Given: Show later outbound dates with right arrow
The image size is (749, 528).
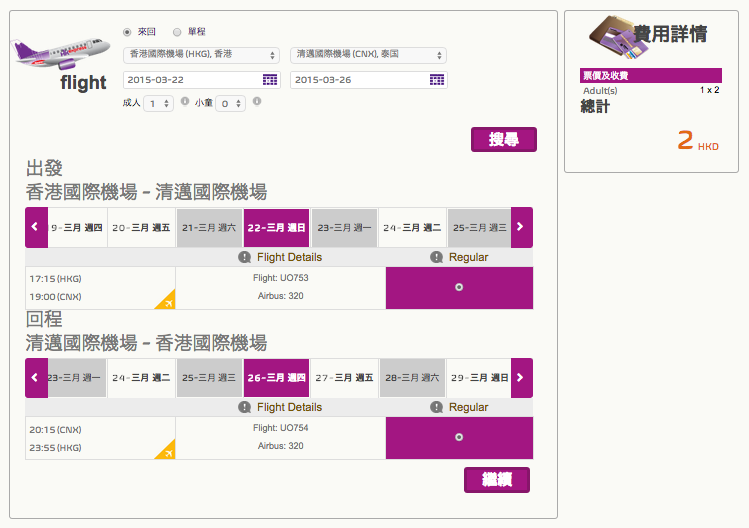Looking at the screenshot, I should (x=522, y=227).
